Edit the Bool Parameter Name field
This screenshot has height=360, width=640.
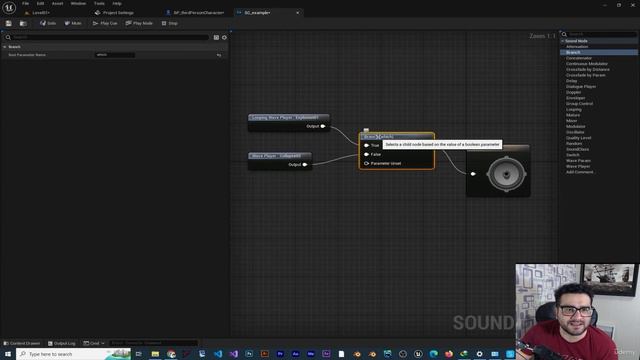click(115, 55)
